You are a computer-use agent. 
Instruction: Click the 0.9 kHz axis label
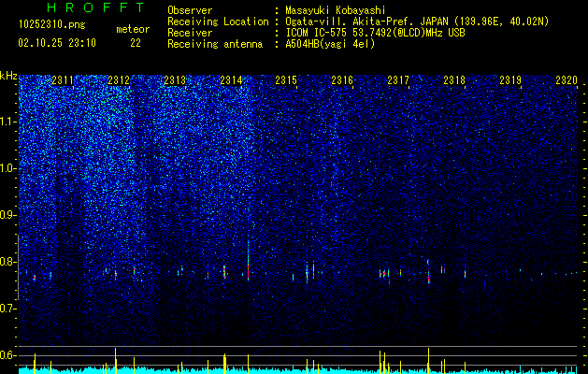pyautogui.click(x=8, y=215)
